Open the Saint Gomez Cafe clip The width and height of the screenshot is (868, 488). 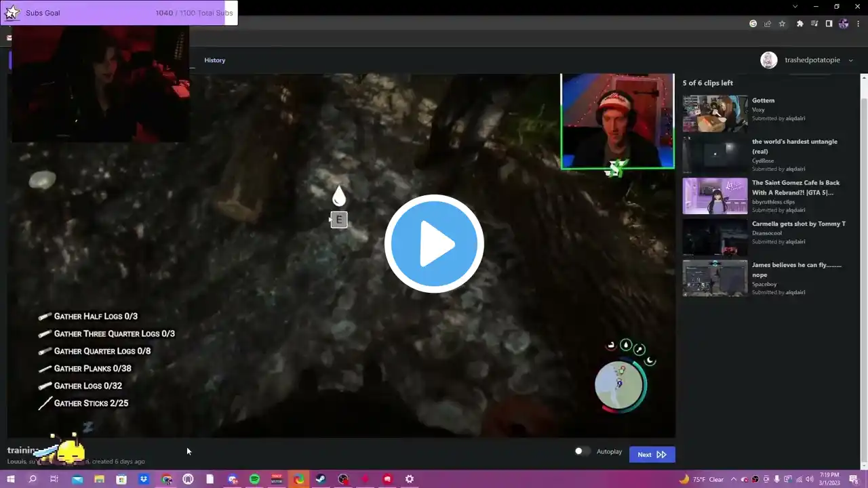pos(715,196)
